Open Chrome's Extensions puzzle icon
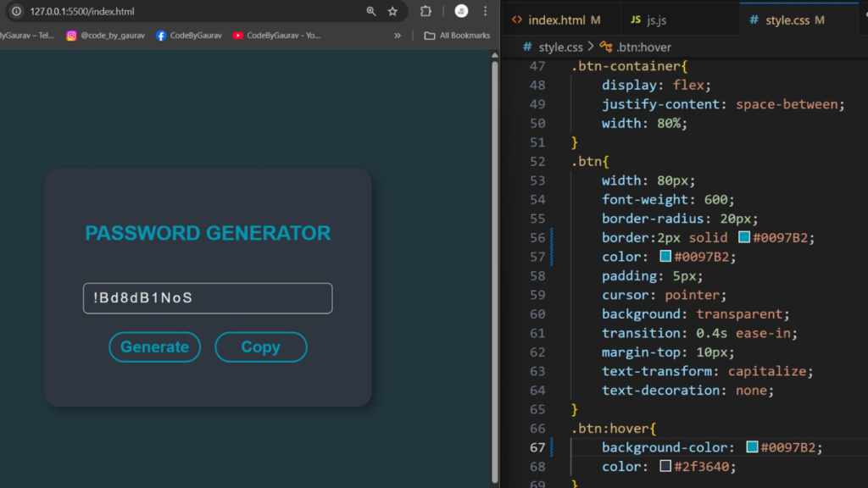 click(426, 12)
